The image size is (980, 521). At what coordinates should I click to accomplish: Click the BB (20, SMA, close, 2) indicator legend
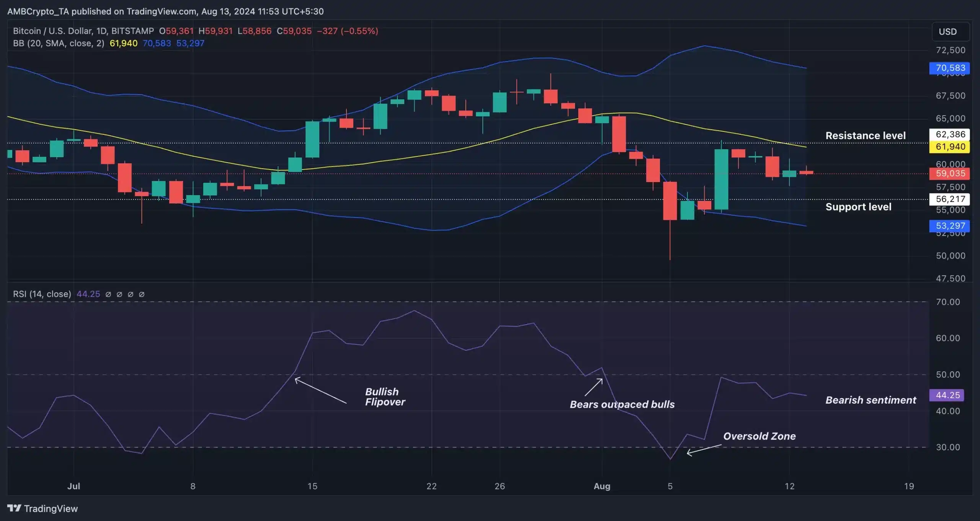click(59, 43)
